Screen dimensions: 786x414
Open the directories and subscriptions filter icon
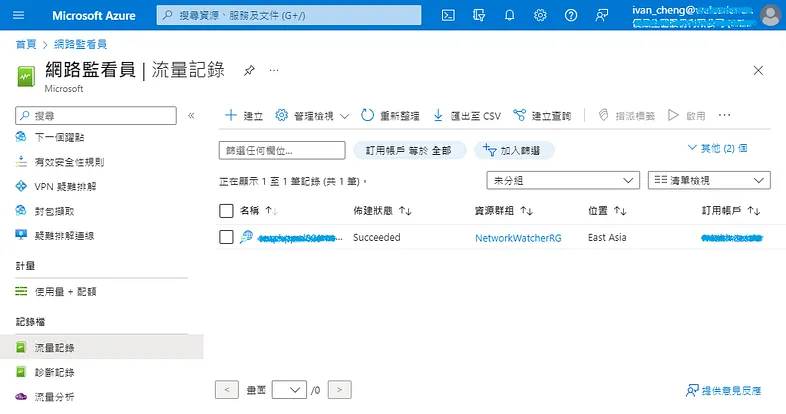click(x=479, y=16)
